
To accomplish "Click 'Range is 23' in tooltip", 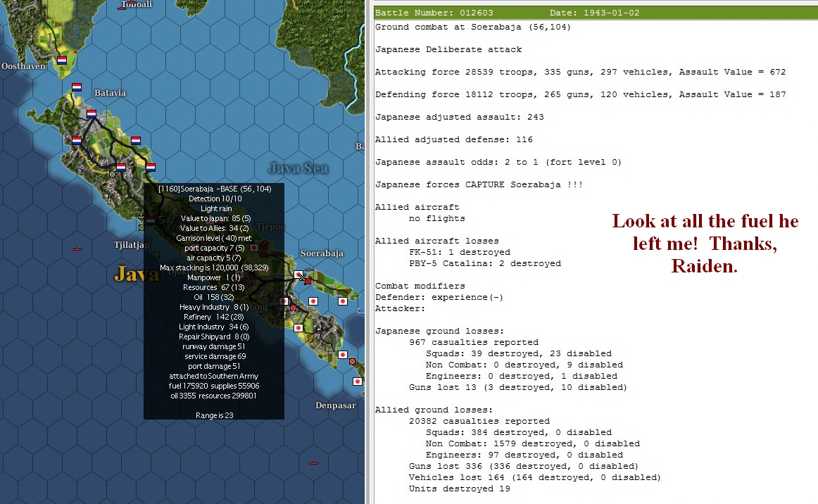I will click(x=215, y=416).
